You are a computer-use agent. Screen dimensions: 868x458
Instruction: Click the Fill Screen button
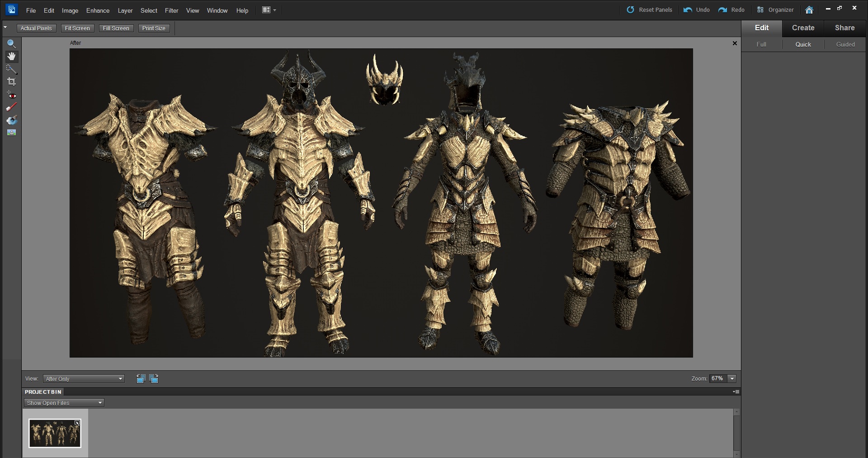116,28
